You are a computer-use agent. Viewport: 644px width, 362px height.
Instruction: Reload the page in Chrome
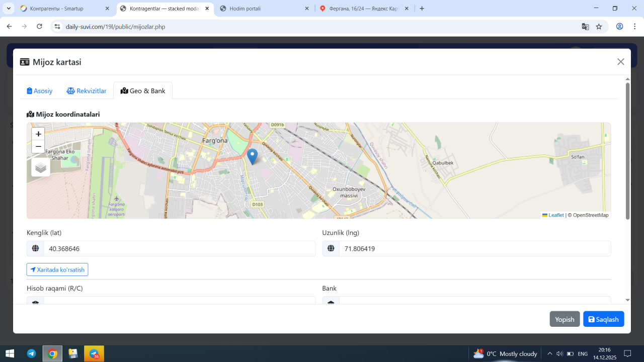coord(40,27)
